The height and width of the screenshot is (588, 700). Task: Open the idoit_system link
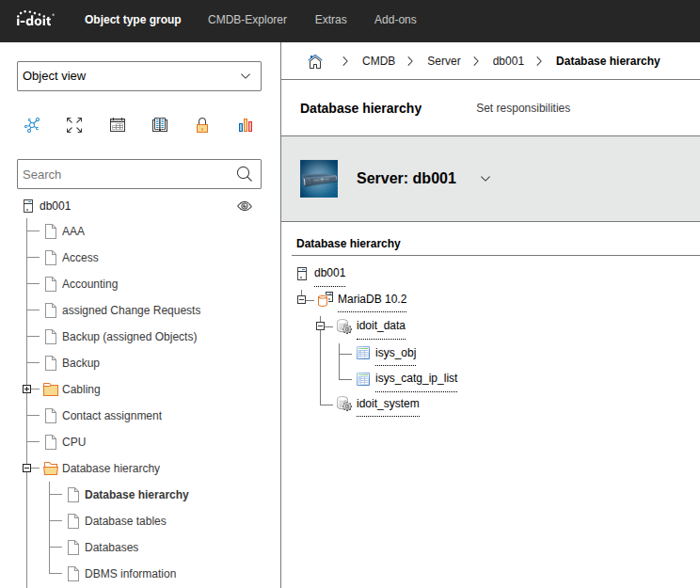point(388,404)
